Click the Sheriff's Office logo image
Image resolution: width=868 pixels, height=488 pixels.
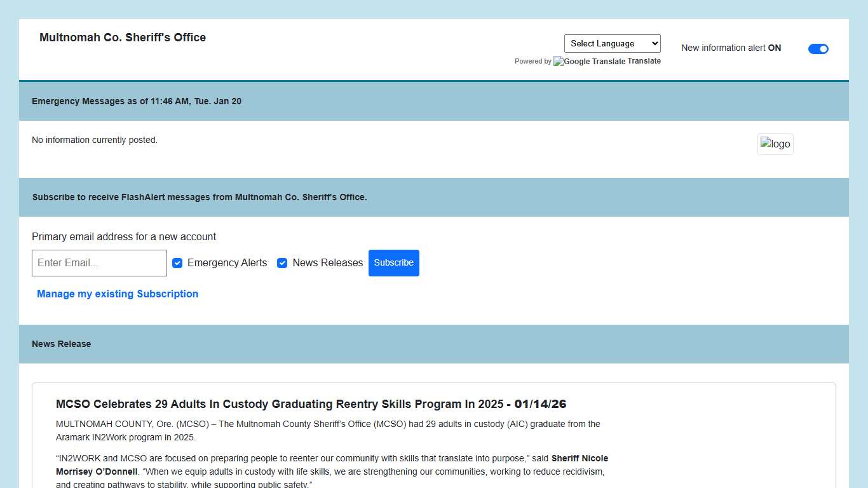[x=775, y=144]
